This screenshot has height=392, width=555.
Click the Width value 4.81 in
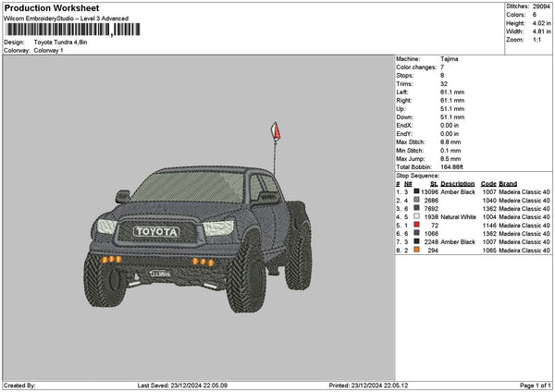(x=541, y=31)
